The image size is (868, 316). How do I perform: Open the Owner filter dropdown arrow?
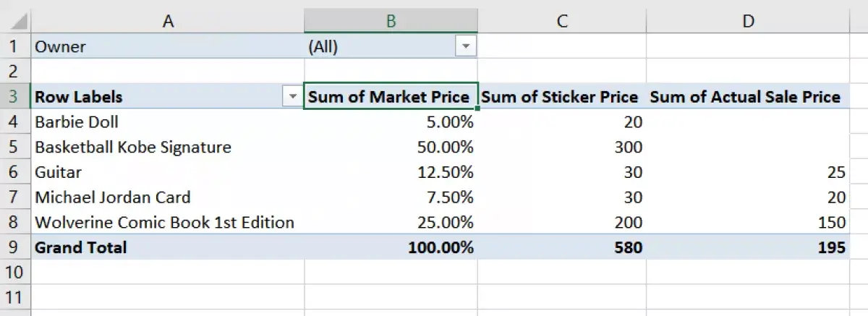pos(465,46)
